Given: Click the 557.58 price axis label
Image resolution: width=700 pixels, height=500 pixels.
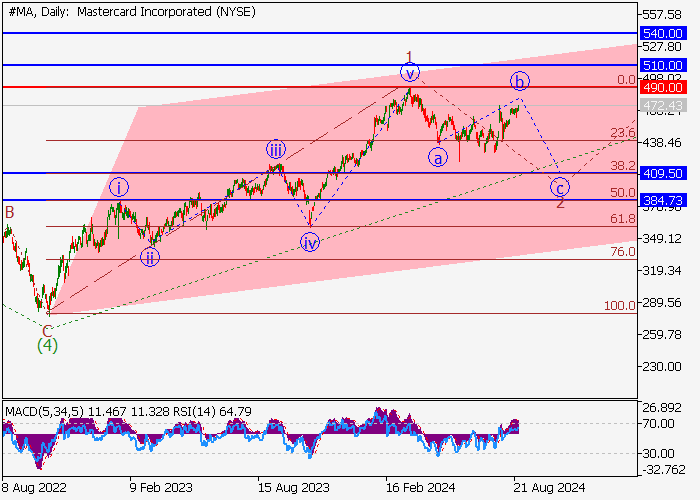Looking at the screenshot, I should pos(662,15).
